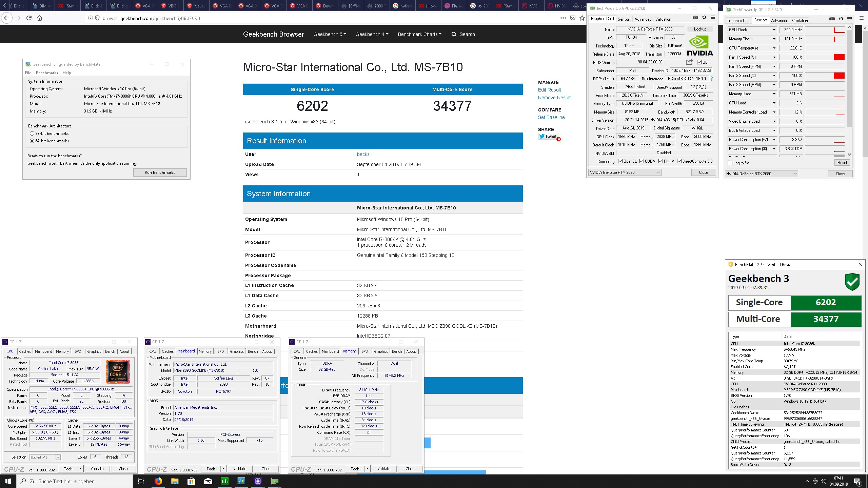Select 32-bit benchmarks radio button
Screen dimensions: 868x488
(x=32, y=134)
